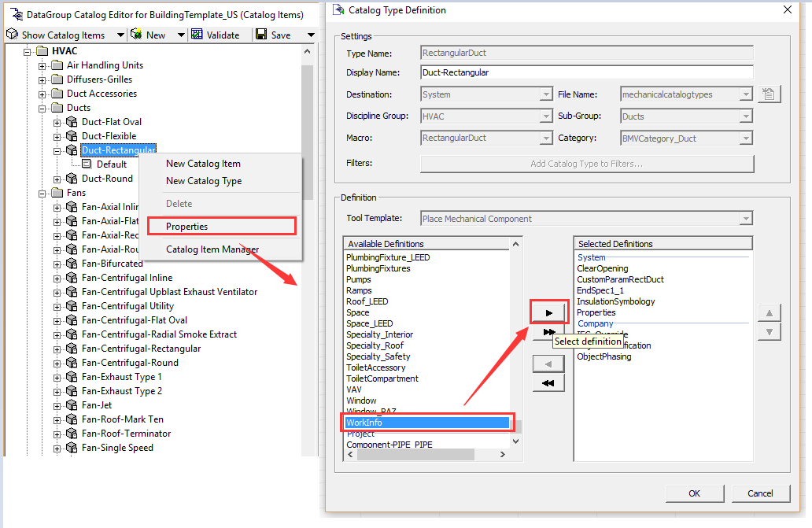Image resolution: width=812 pixels, height=528 pixels.
Task: Click the Fan-Bifurcated catalog type icon
Action: [72, 264]
